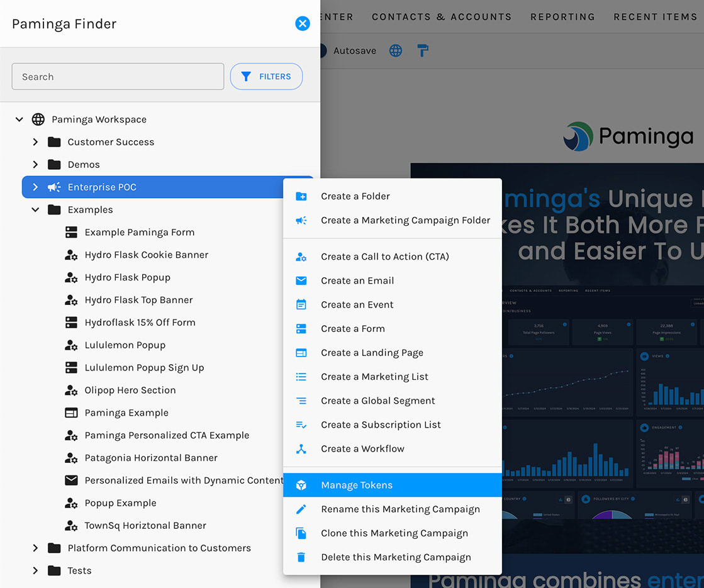Click the Search input field
This screenshot has width=704, height=588.
pos(118,76)
